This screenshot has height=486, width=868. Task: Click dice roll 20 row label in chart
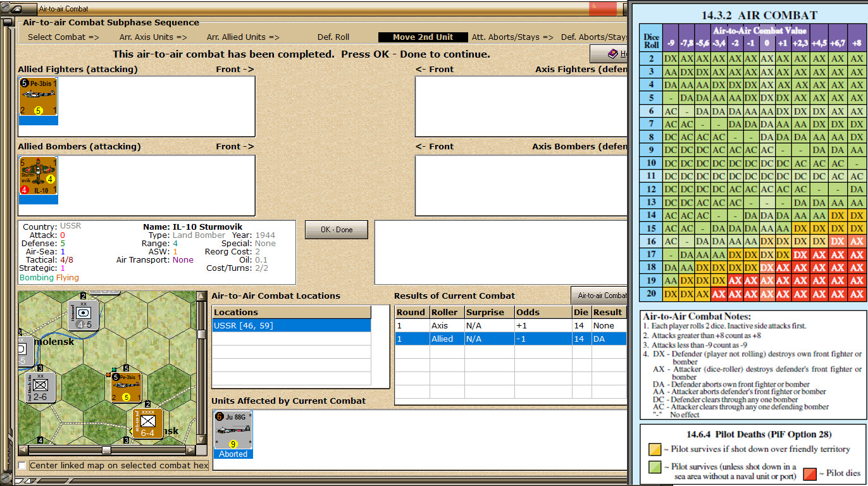pyautogui.click(x=651, y=293)
